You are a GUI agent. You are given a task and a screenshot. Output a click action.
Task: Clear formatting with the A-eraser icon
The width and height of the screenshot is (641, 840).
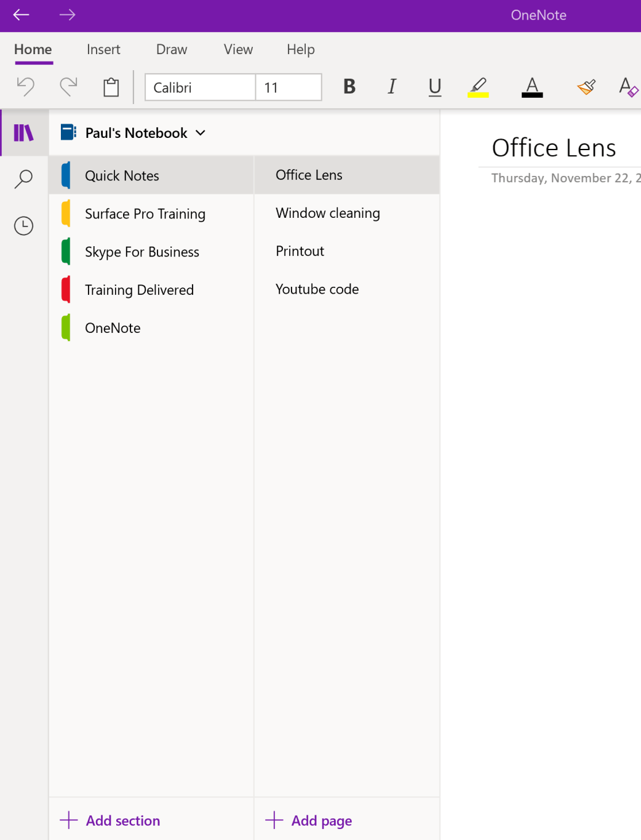629,88
